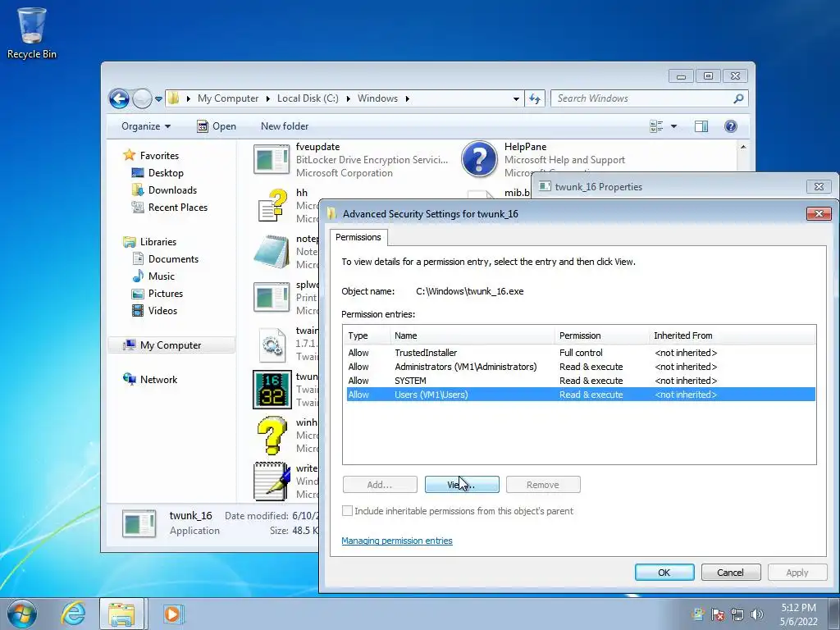Select the winhlp32 question mark icon

click(x=272, y=436)
